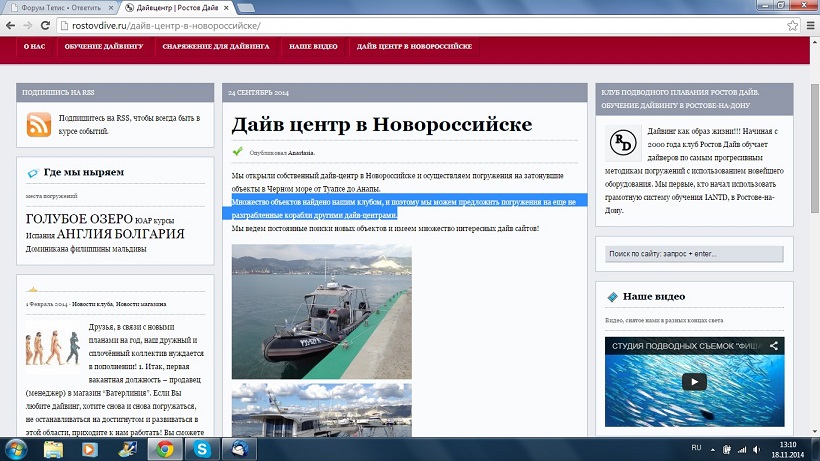Screen dimensions: 820x461
Task: Click the orange RSS feed icon
Action: pyautogui.click(x=39, y=124)
